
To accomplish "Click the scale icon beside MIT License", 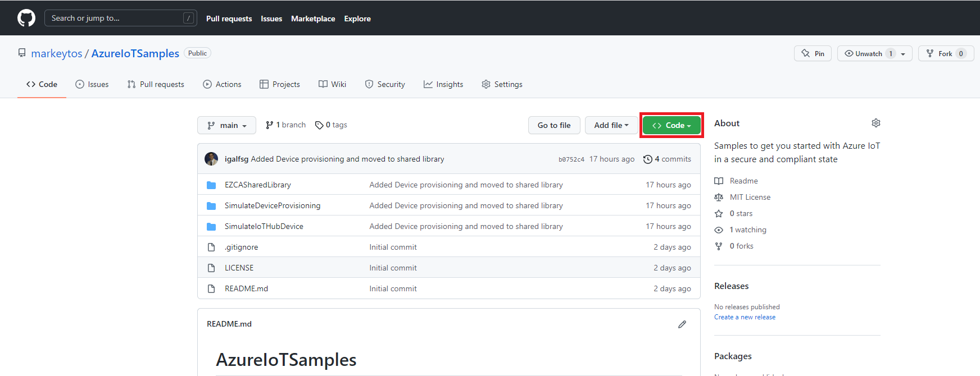I will [719, 198].
